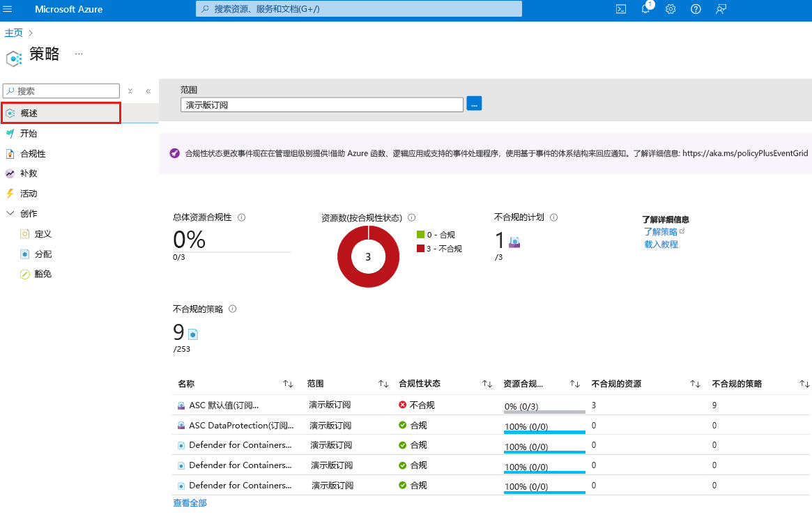Image resolution: width=812 pixels, height=519 pixels.
Task: Click the top search resources box
Action: (359, 9)
